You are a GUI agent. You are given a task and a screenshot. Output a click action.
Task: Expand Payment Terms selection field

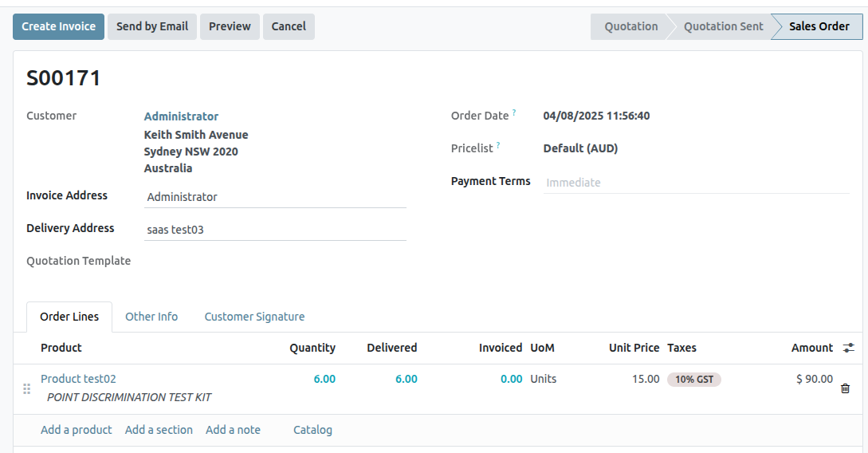[696, 183]
